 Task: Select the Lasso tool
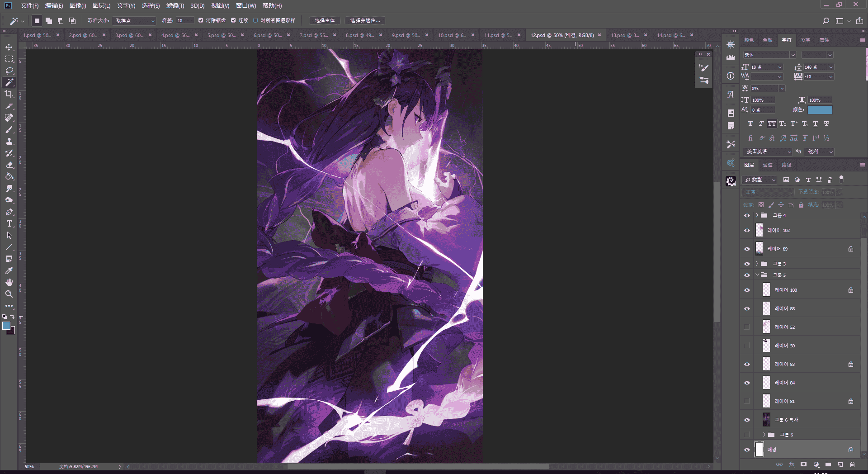coord(9,71)
